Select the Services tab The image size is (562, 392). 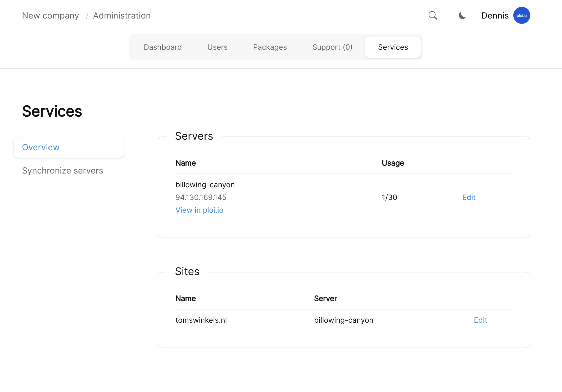393,47
